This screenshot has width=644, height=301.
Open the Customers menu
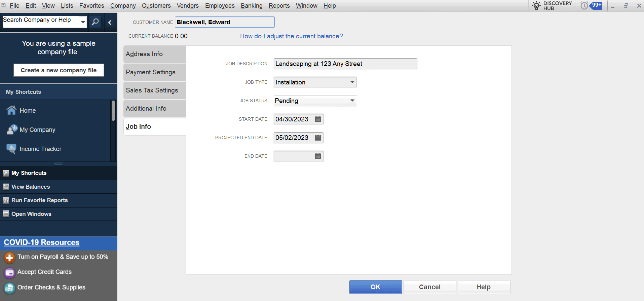[156, 6]
